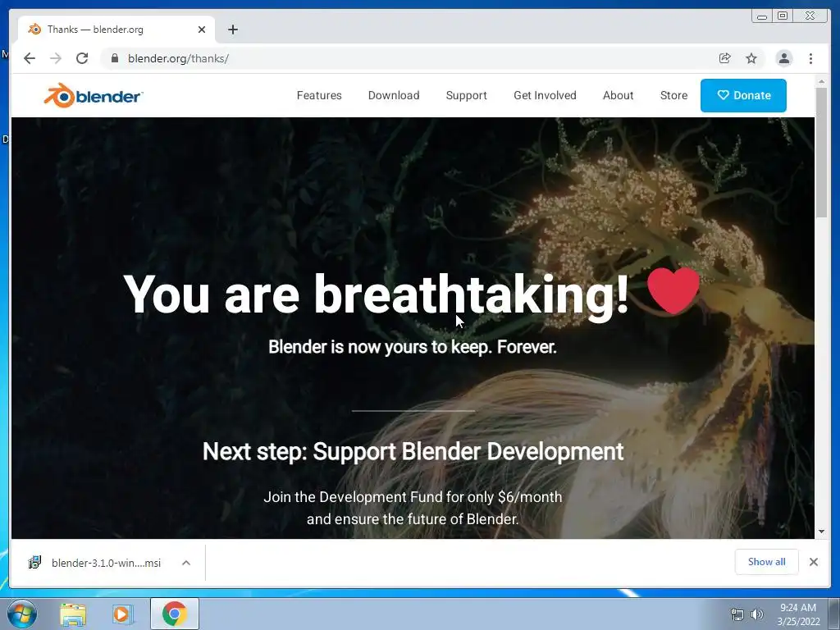Click the browser forward arrow
This screenshot has width=840, height=630.
tap(56, 58)
